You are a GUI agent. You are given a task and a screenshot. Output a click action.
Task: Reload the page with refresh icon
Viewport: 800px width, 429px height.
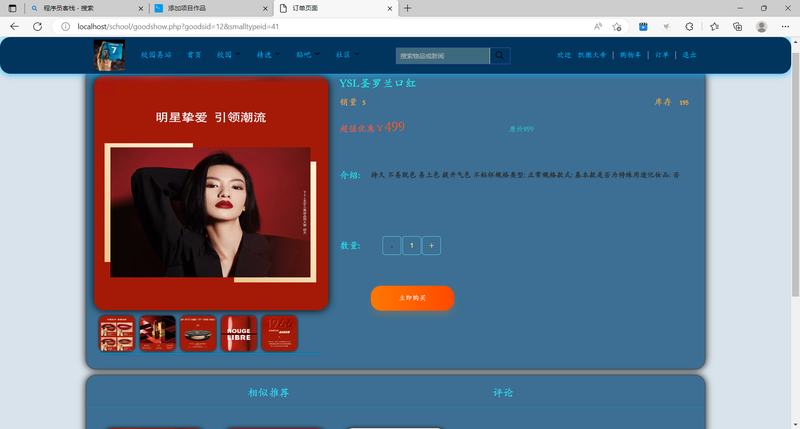click(37, 27)
